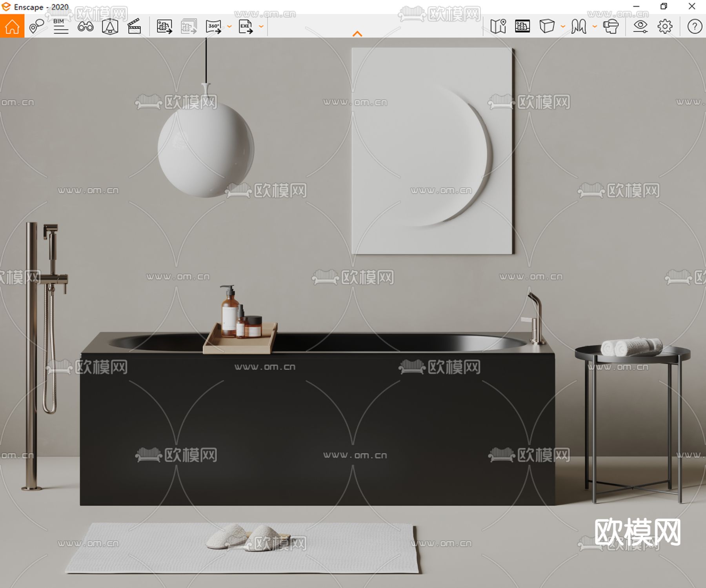The width and height of the screenshot is (706, 588).
Task: Click the greyed batch rendering icon
Action: (x=189, y=26)
